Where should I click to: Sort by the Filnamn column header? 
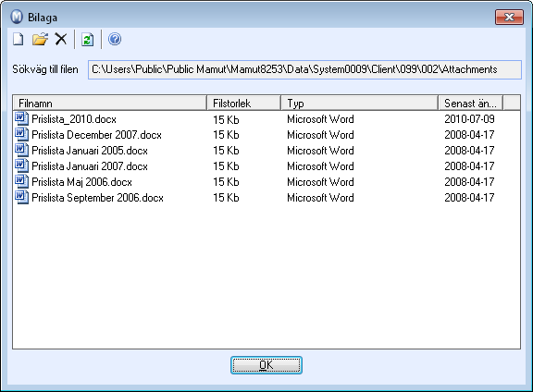pyautogui.click(x=110, y=103)
